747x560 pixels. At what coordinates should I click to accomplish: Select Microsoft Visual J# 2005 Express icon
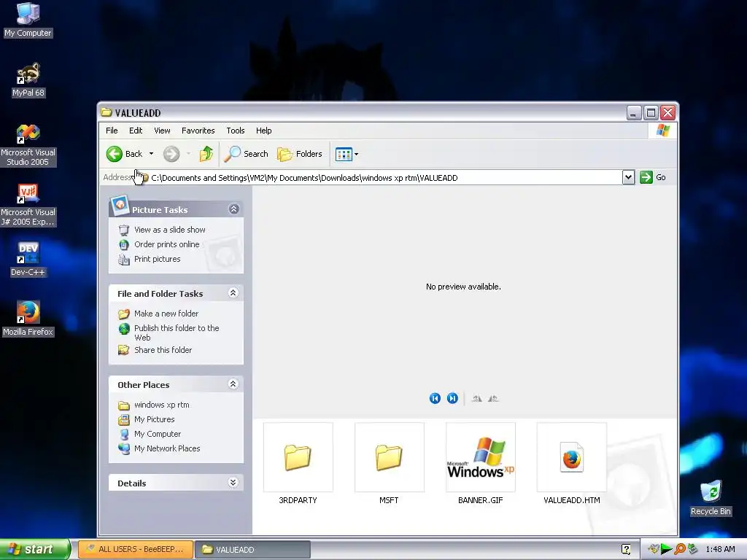tap(28, 205)
